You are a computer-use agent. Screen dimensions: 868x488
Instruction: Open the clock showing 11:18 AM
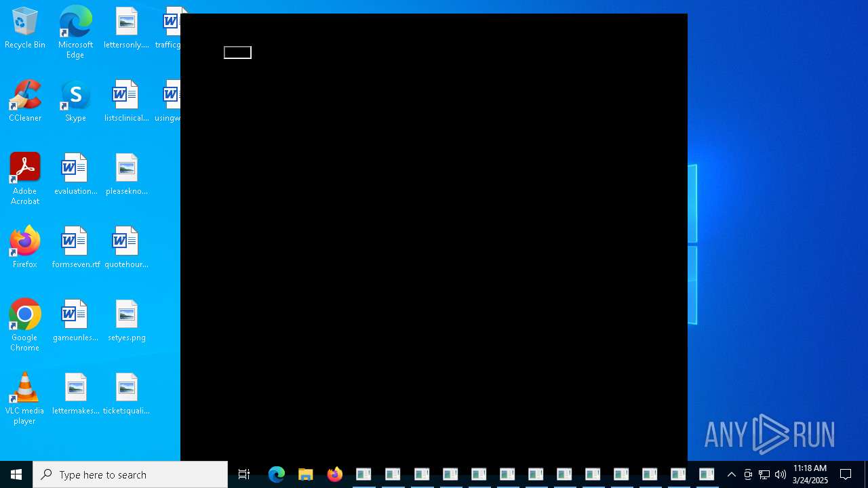pyautogui.click(x=810, y=474)
